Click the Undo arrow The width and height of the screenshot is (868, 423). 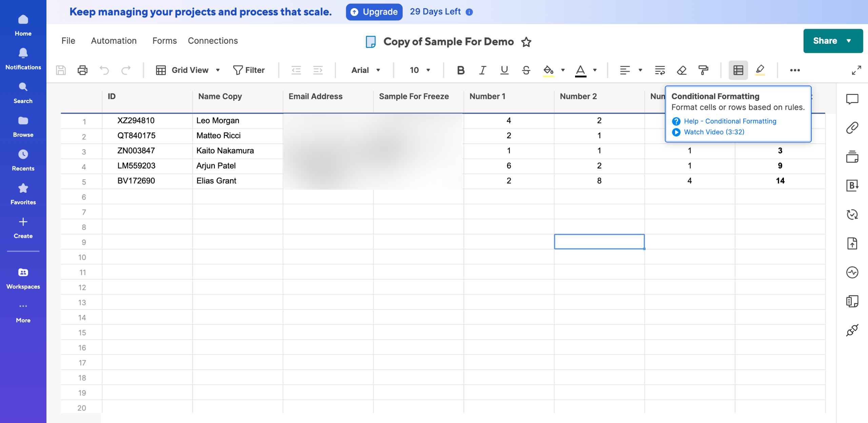coord(104,70)
